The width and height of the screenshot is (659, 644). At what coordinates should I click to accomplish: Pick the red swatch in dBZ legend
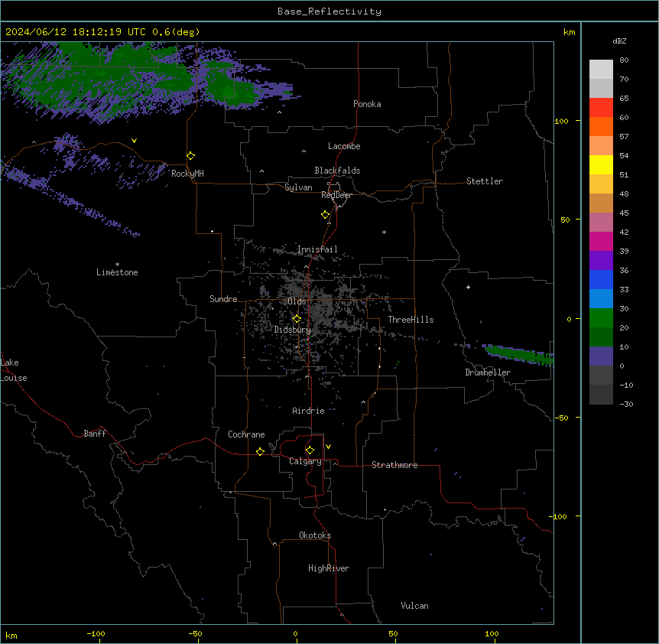click(601, 107)
